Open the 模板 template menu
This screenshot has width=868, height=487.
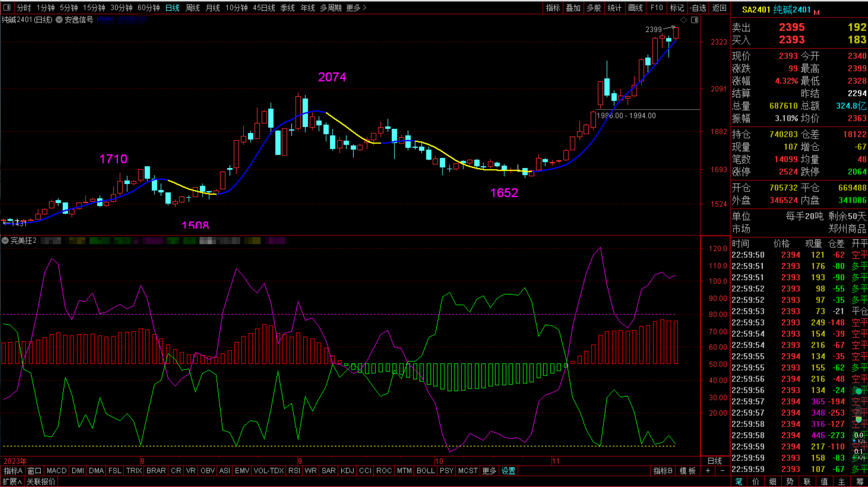pos(687,471)
